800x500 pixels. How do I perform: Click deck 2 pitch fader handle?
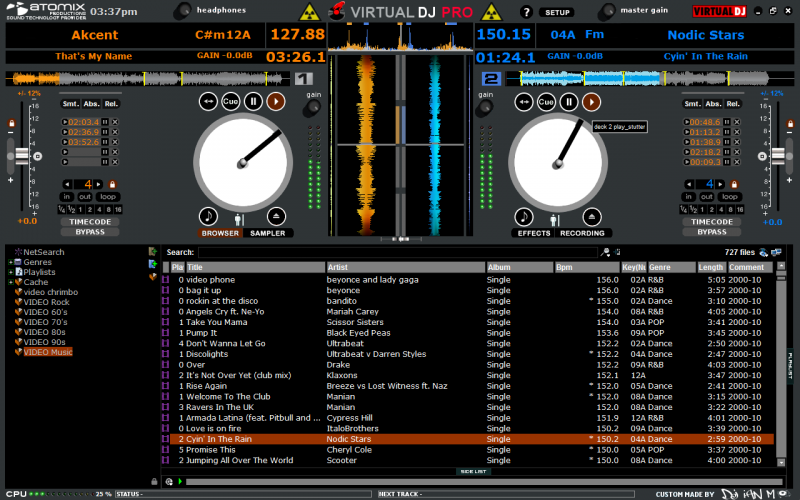point(778,156)
